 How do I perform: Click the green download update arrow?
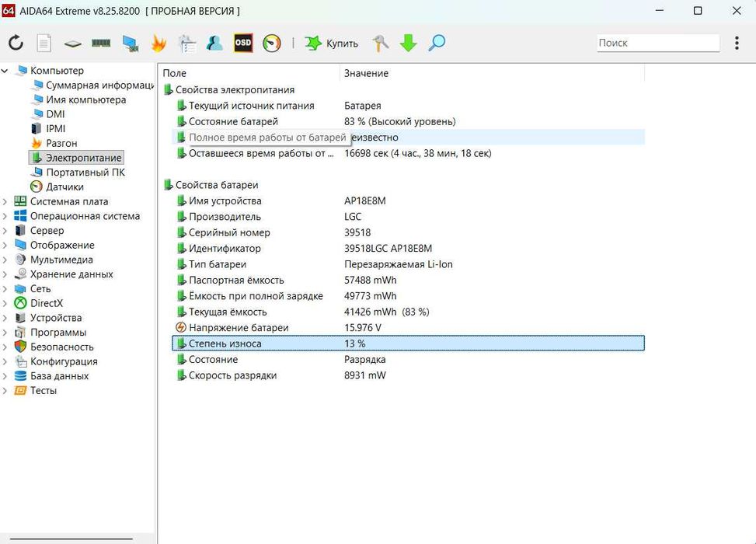click(409, 43)
